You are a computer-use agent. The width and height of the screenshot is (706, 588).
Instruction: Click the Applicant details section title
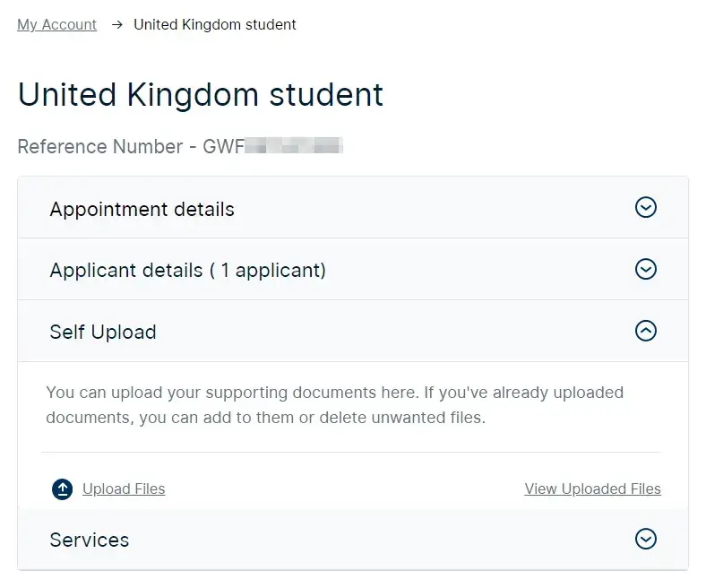tap(126, 271)
